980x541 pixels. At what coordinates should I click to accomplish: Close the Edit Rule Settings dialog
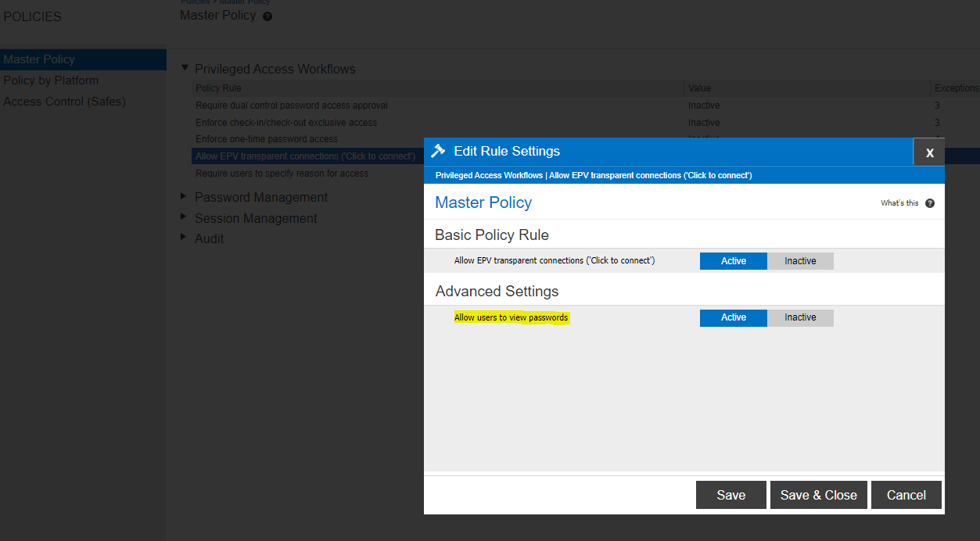tap(929, 152)
